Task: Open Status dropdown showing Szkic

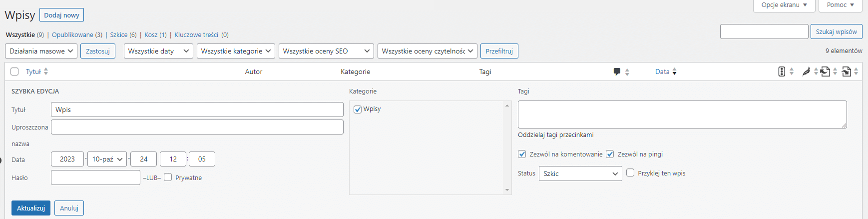Action: point(580,173)
